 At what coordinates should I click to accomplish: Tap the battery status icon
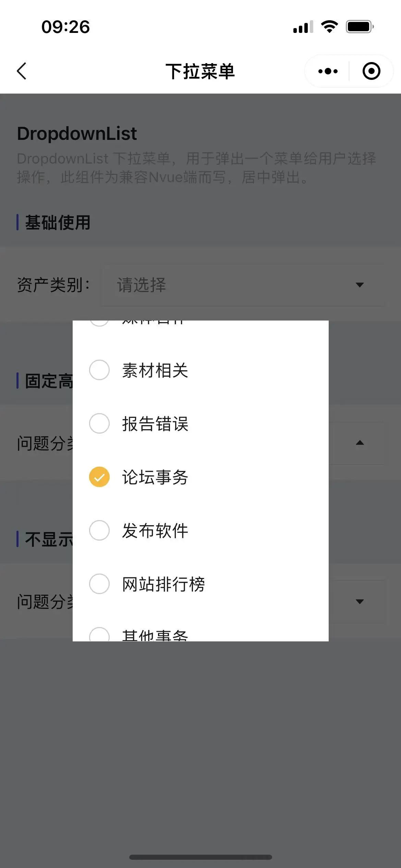coord(360,27)
